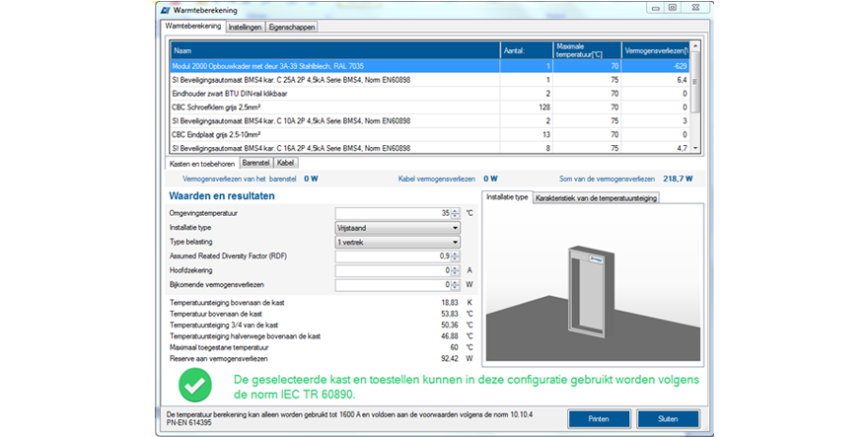Select CBC Eindplaat grijs 2.5-10mm² row
This screenshot has width=868, height=437.
430,134
